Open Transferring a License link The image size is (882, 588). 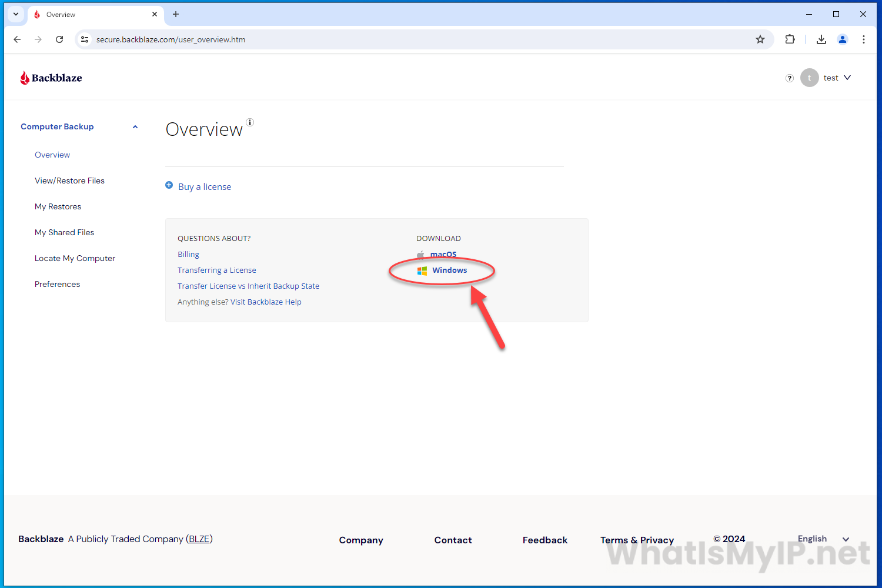coord(217,270)
